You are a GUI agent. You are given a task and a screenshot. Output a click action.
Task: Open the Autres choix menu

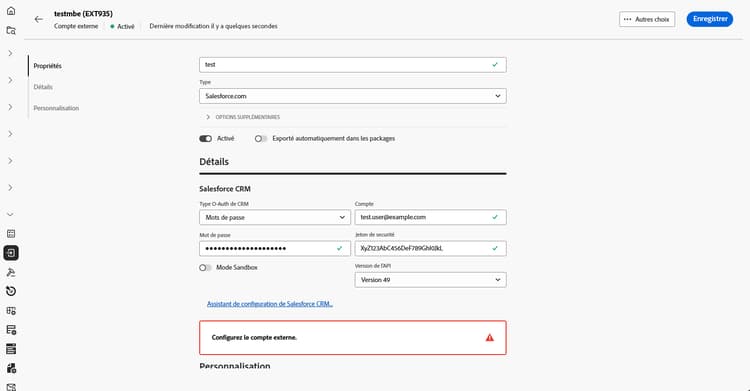647,19
